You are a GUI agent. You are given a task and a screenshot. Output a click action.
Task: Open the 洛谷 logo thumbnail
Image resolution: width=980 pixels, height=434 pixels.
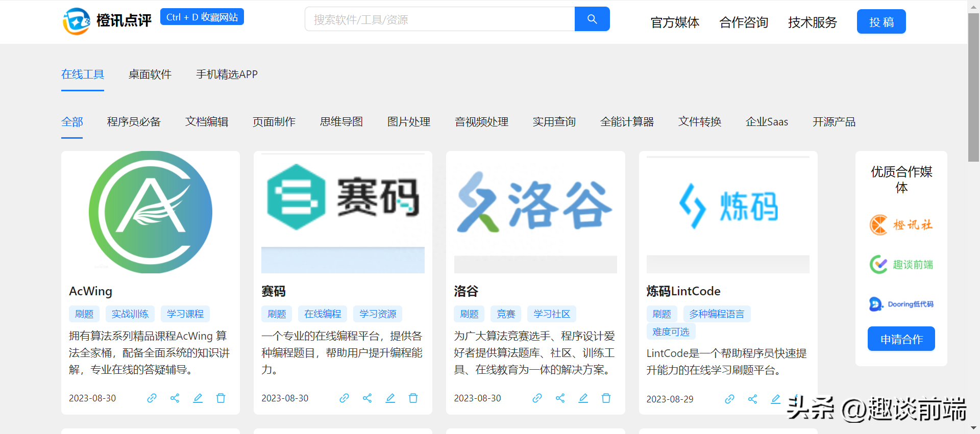[x=535, y=212]
